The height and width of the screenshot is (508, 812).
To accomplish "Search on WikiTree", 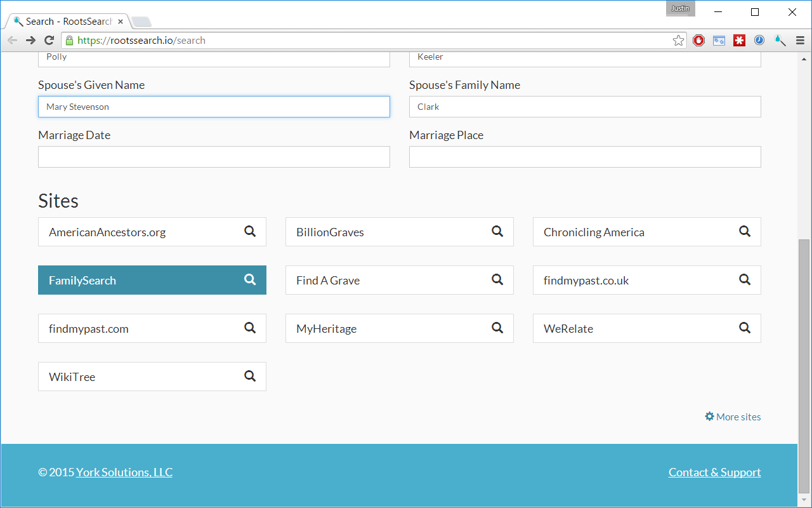I will tap(152, 377).
